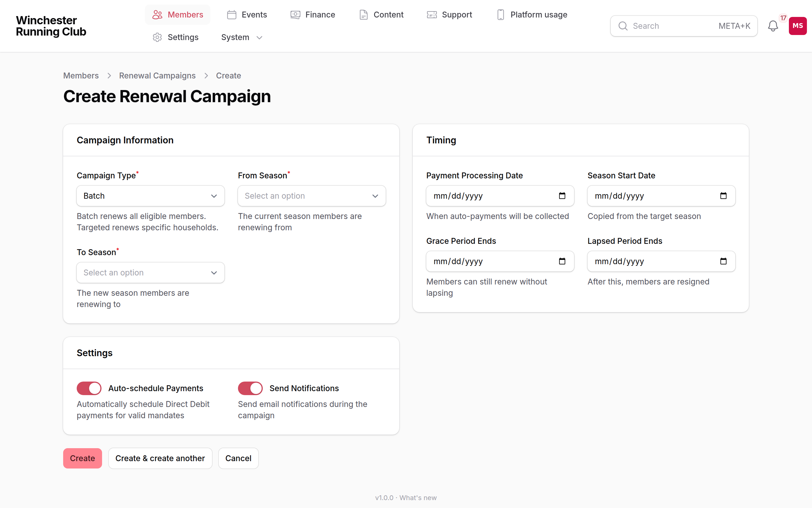Toggle Send Notifications switch
Screen dimensions: 812x508
point(250,388)
